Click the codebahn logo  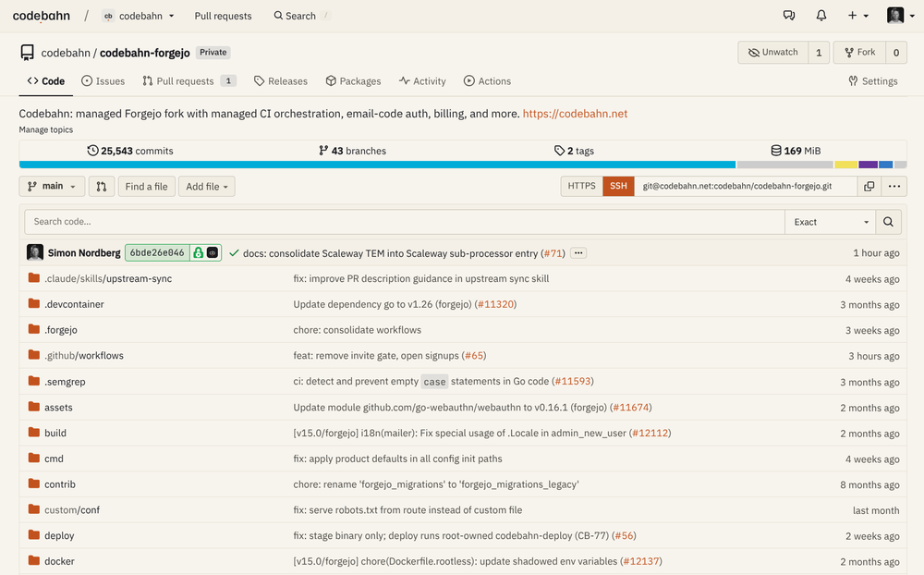[x=42, y=16]
